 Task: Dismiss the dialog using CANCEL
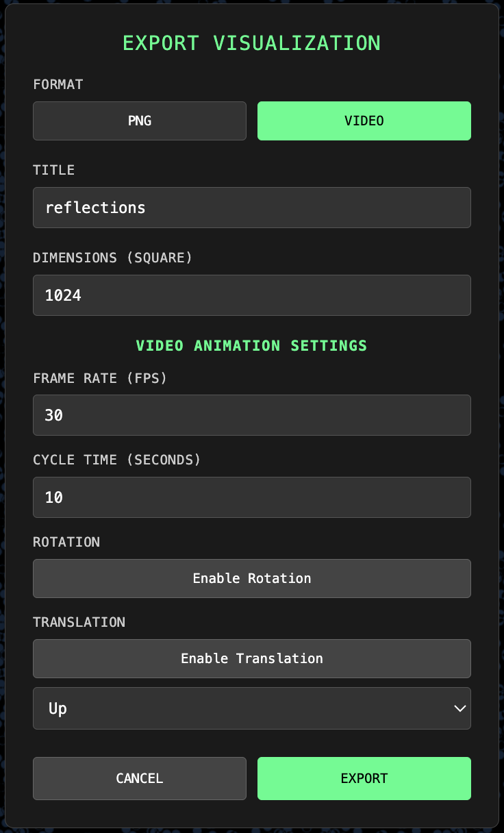point(139,778)
